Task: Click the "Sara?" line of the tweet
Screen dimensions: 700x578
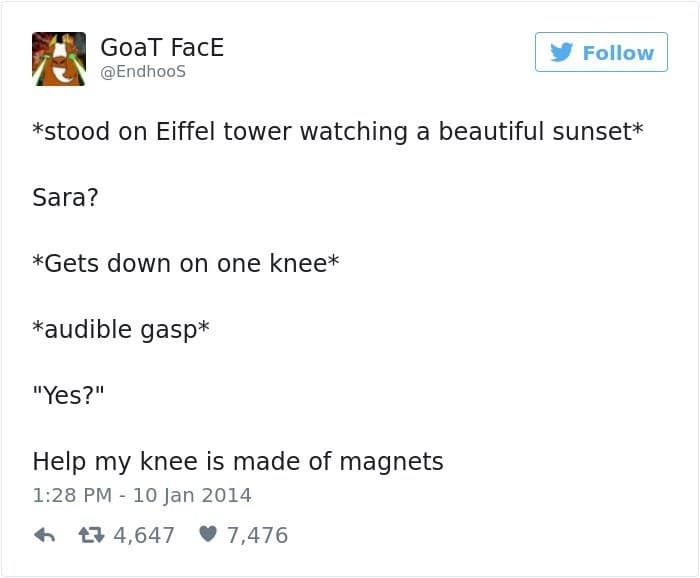Action: 65,198
